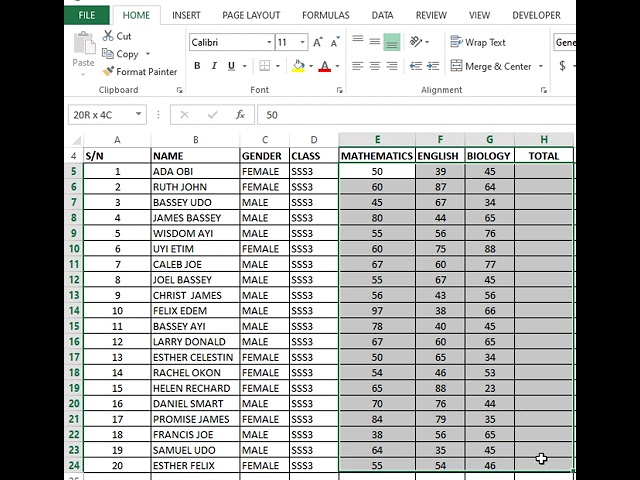Align text right
Image resolution: width=640 pixels, height=480 pixels.
(391, 66)
